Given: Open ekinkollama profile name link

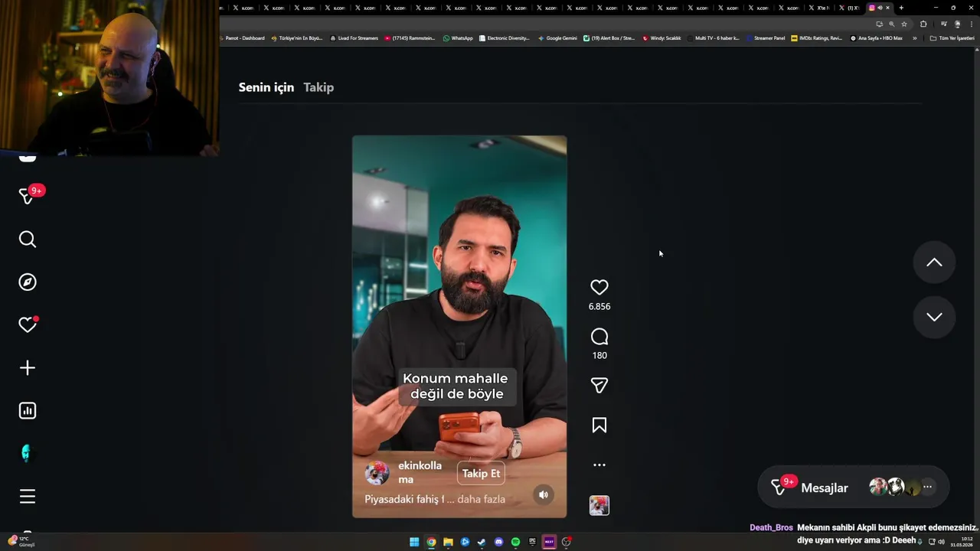Looking at the screenshot, I should tap(420, 472).
